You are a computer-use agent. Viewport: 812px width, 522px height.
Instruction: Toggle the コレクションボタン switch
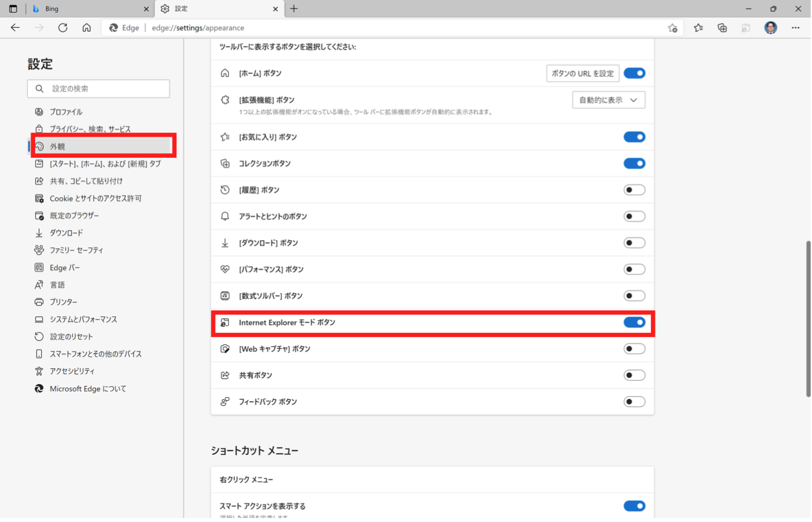click(634, 164)
